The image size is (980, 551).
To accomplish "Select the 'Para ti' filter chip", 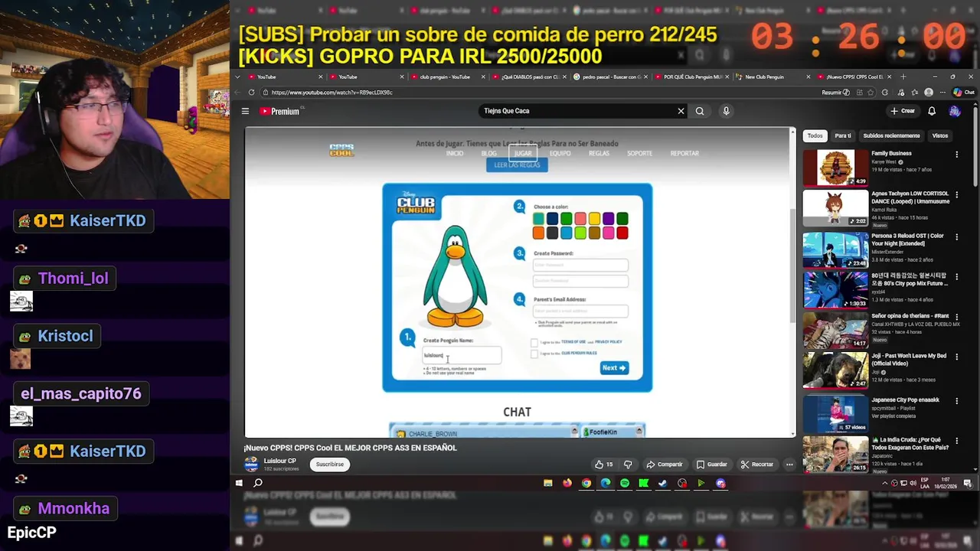I will tap(843, 135).
